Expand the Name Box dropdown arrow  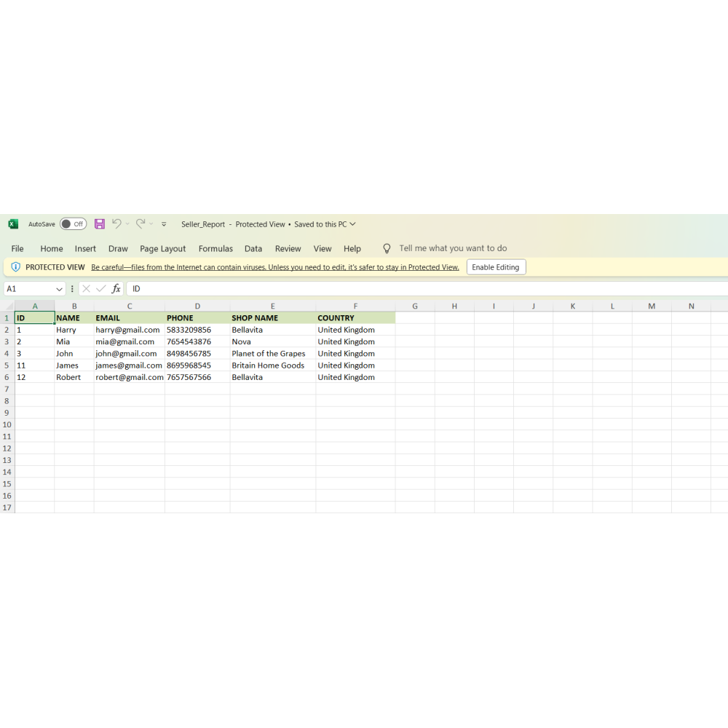click(x=60, y=289)
